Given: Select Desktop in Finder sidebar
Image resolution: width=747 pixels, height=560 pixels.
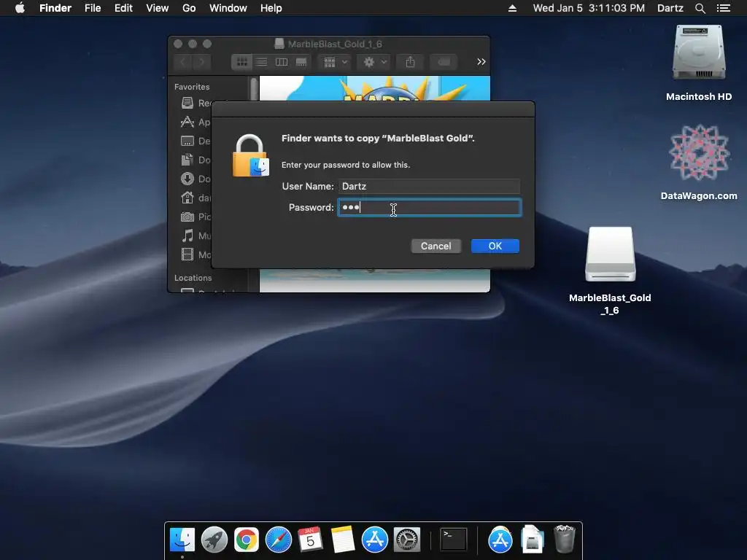Looking at the screenshot, I should [x=196, y=141].
